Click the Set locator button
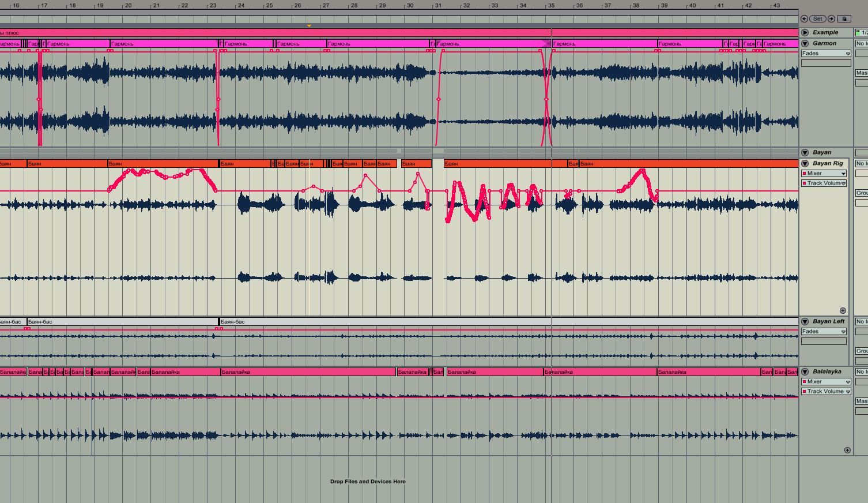Image resolution: width=868 pixels, height=503 pixels. 818,19
